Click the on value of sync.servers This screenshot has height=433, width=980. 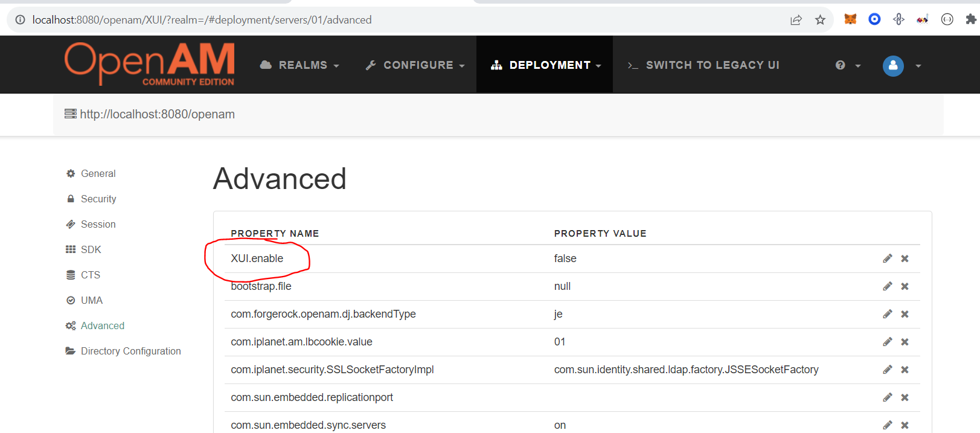coord(560,425)
